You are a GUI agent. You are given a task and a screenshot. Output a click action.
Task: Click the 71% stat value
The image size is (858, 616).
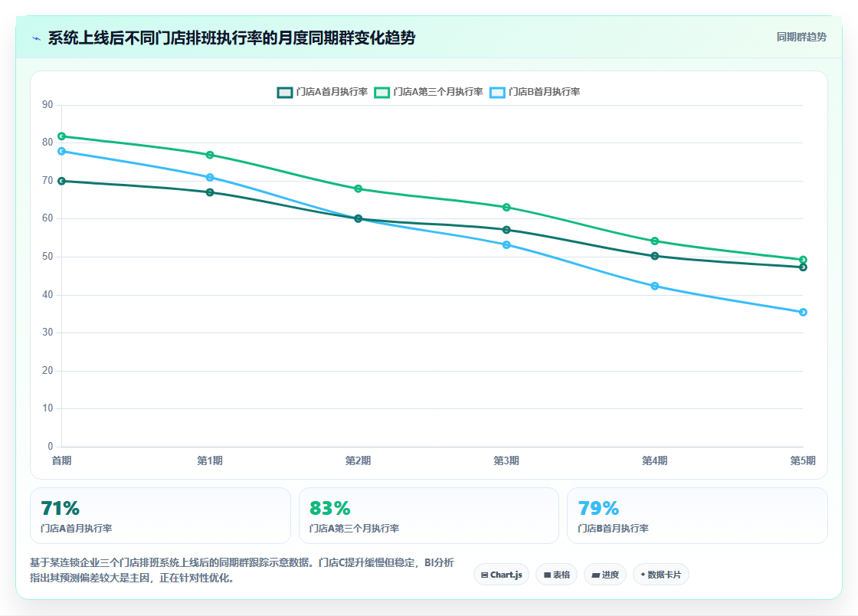(x=61, y=508)
